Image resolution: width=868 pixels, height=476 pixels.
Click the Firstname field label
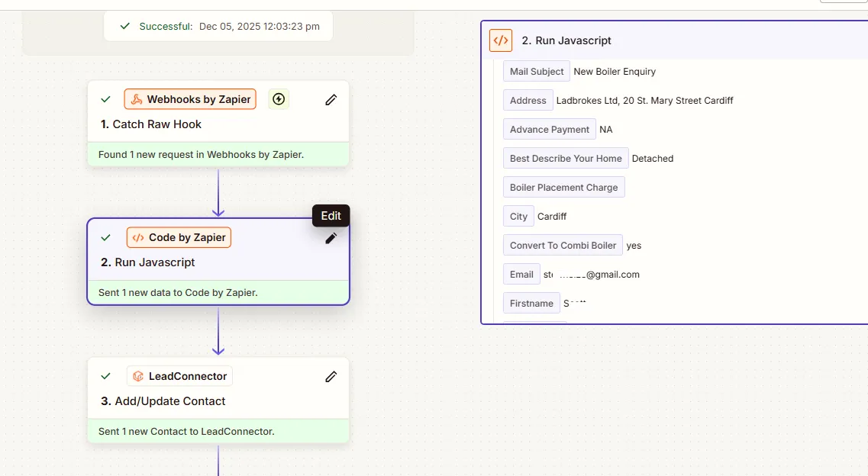pyautogui.click(x=531, y=304)
